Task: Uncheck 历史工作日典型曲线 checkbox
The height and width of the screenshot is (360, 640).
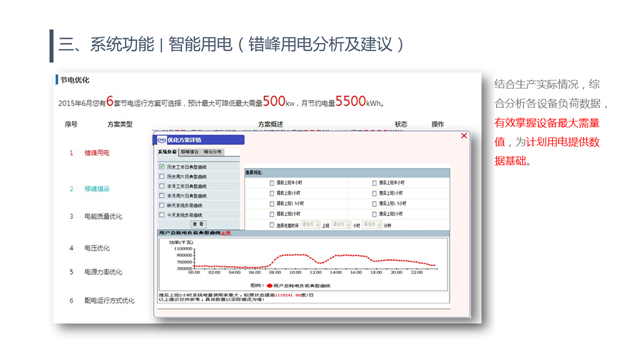Action: pos(162,167)
